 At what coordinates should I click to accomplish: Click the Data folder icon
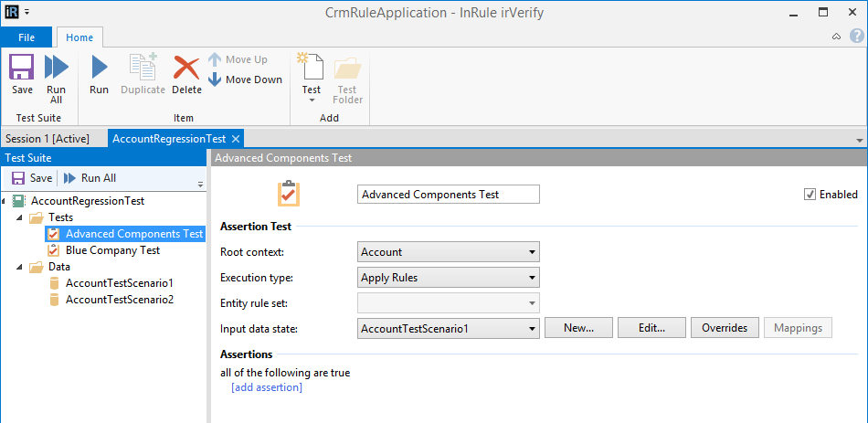[x=37, y=267]
